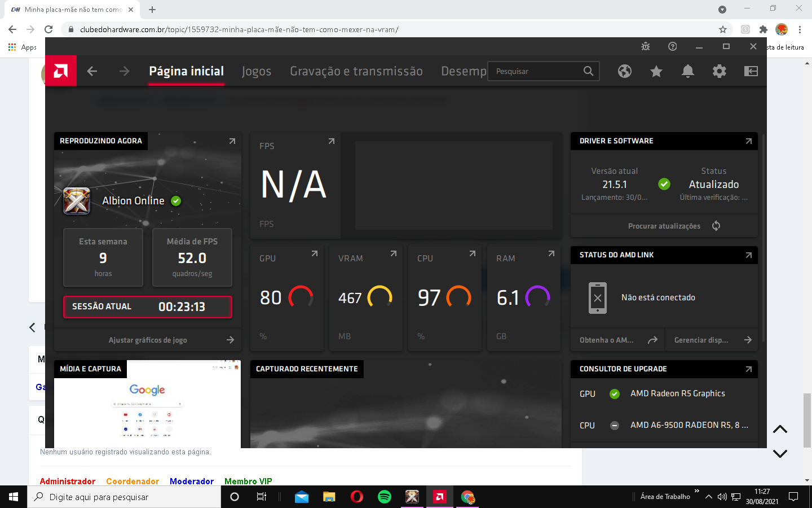This screenshot has height=508, width=812.
Task: Click the green check beside version 21.5.1
Action: (664, 184)
